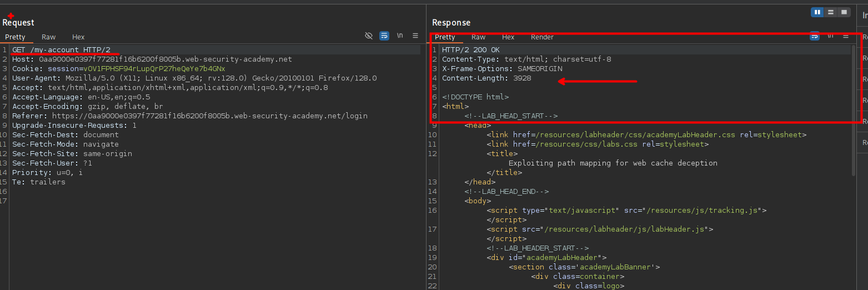868x290 pixels.
Task: Switch Response view to Raw tab
Action: click(479, 37)
